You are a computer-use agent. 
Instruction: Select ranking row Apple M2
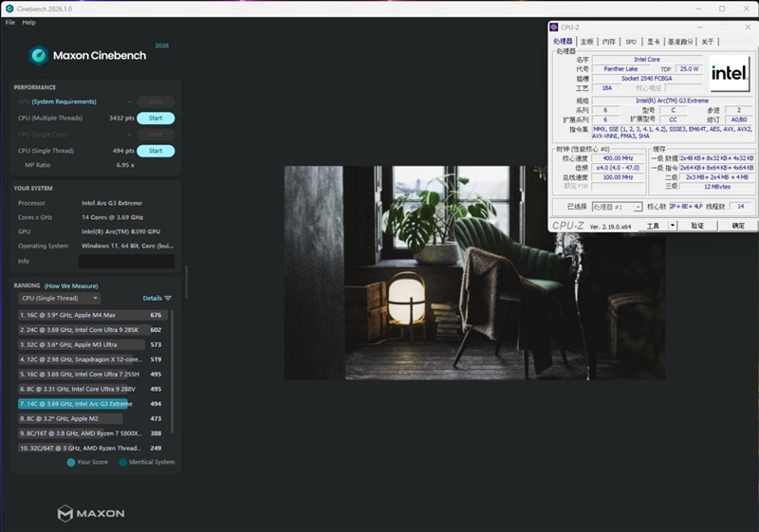click(x=93, y=418)
